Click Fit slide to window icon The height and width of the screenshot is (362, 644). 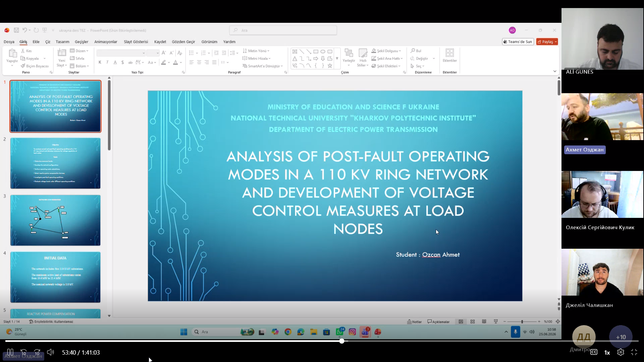point(558,321)
